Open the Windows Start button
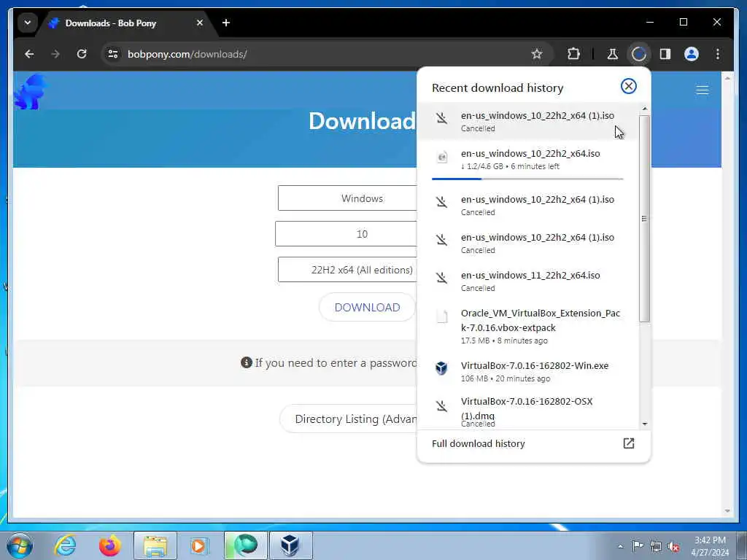The height and width of the screenshot is (560, 747). 20,545
